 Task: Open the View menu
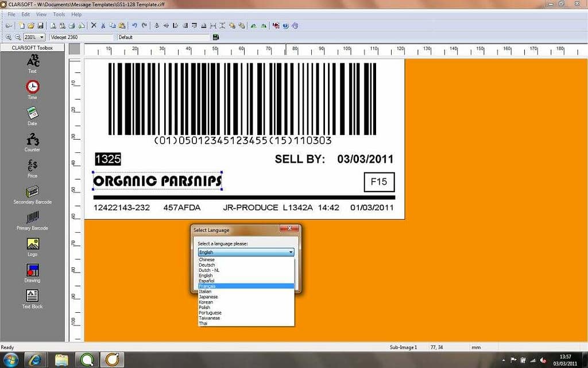pyautogui.click(x=41, y=14)
